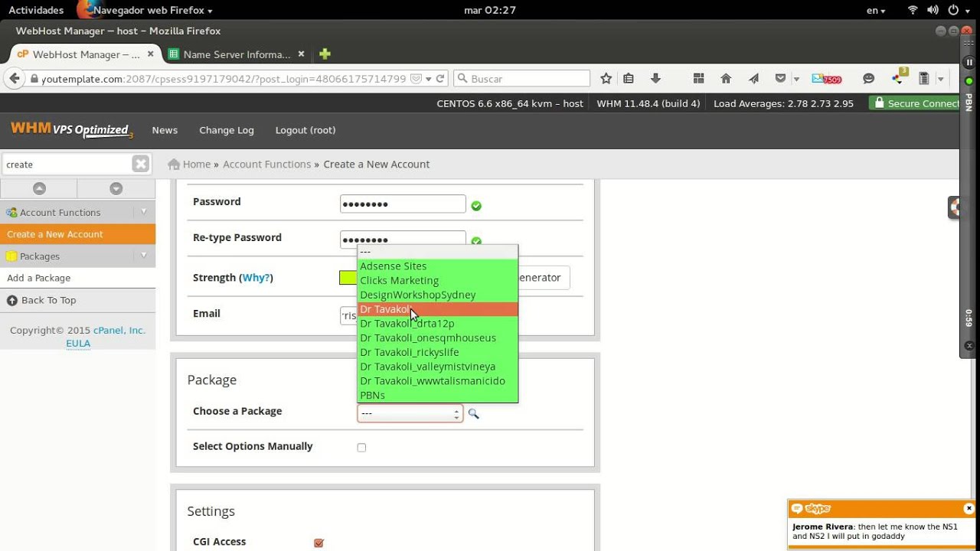Click the Back To Top arrow icon

[12, 300]
